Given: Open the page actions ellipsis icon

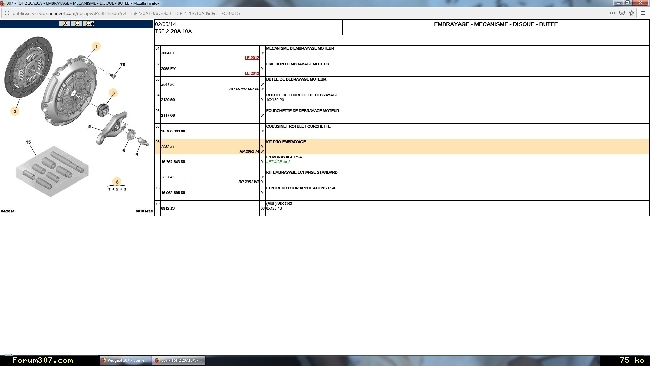Looking at the screenshot, I should pos(612,13).
